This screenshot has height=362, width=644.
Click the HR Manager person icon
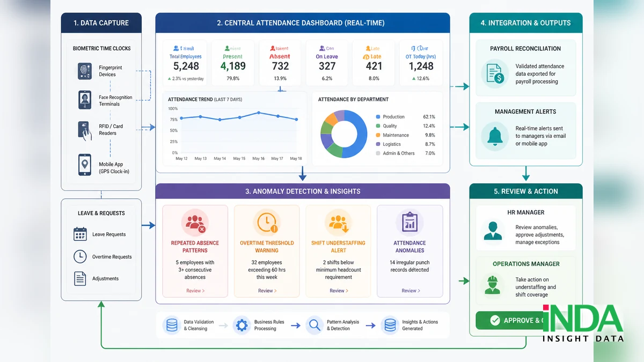click(492, 230)
